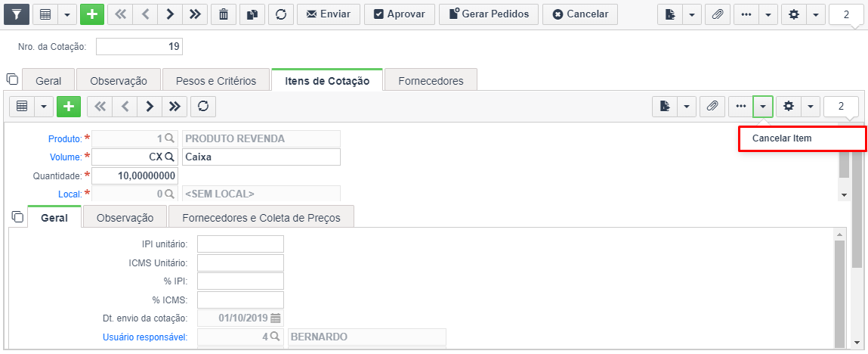868x354 pixels.
Task: Open the filter funnel icon in top toolbar
Action: tap(16, 14)
